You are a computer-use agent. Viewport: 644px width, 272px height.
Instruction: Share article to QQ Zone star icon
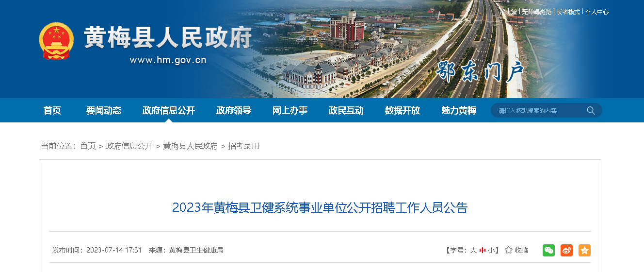pyautogui.click(x=584, y=250)
